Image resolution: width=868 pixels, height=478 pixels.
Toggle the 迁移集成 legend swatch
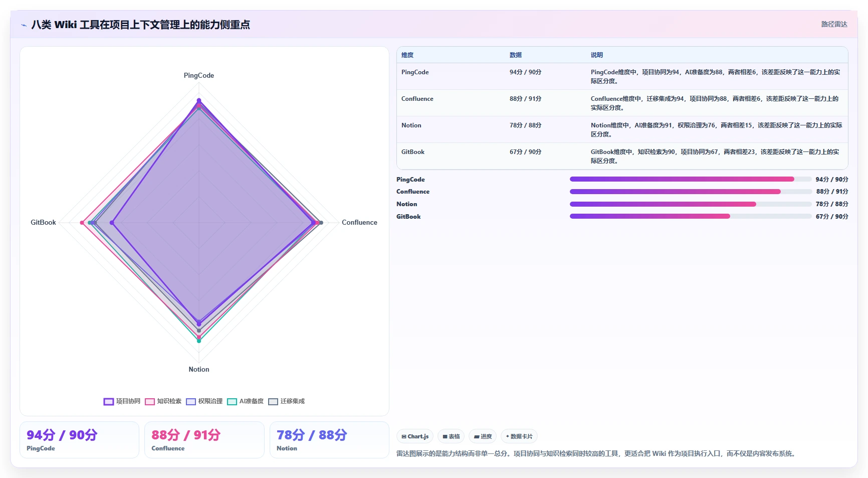click(273, 401)
